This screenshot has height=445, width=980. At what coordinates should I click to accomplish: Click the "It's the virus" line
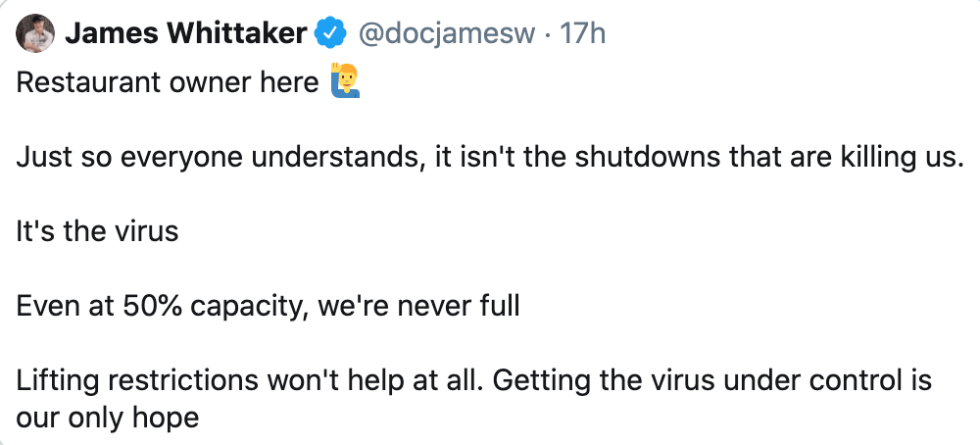coord(98,232)
